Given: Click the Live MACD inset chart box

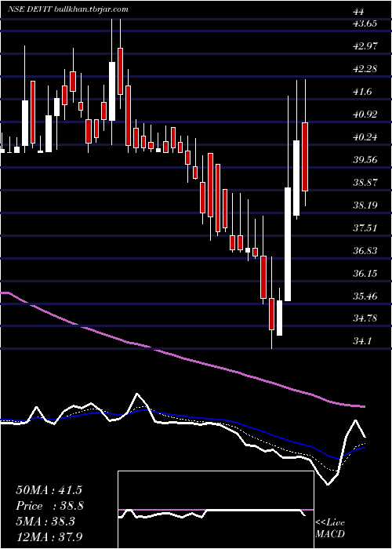Looking at the screenshot, I should pyautogui.click(x=216, y=510).
